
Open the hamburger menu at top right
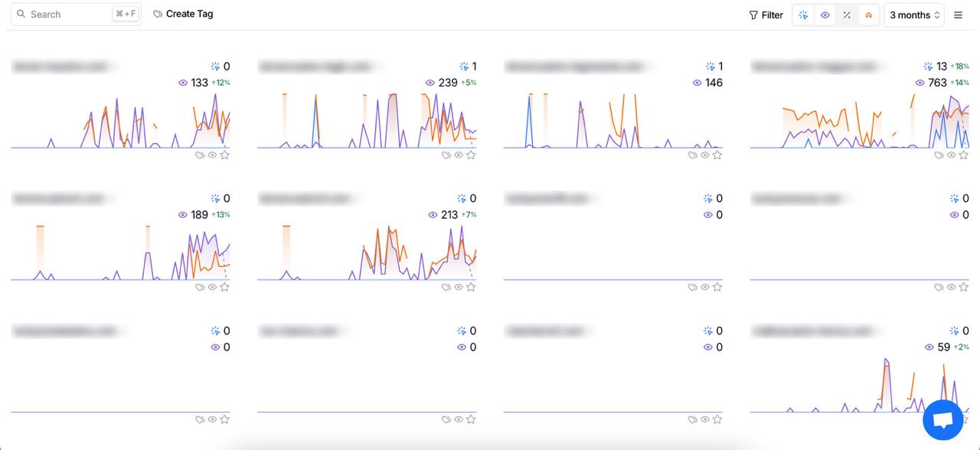click(x=958, y=15)
